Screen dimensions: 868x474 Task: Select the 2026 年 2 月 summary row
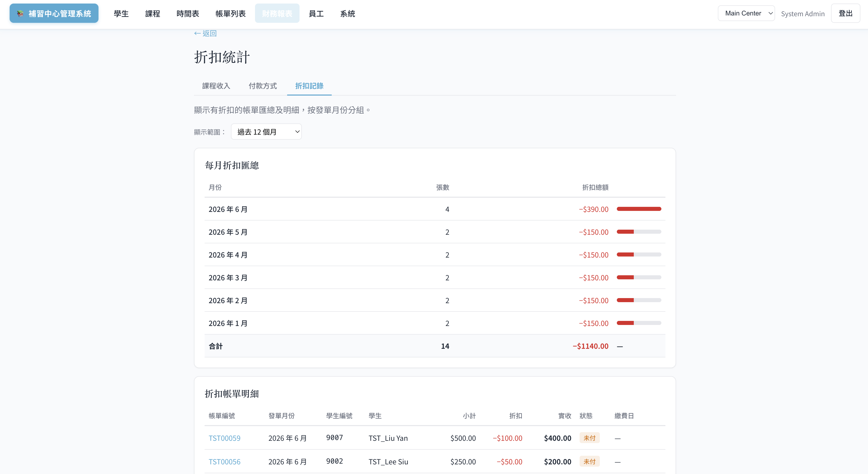point(435,300)
